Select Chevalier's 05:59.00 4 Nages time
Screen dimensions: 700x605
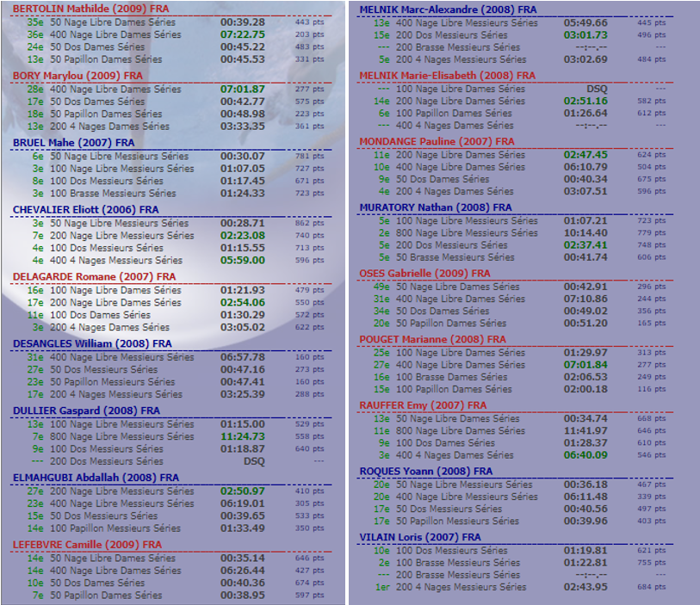pyautogui.click(x=242, y=260)
